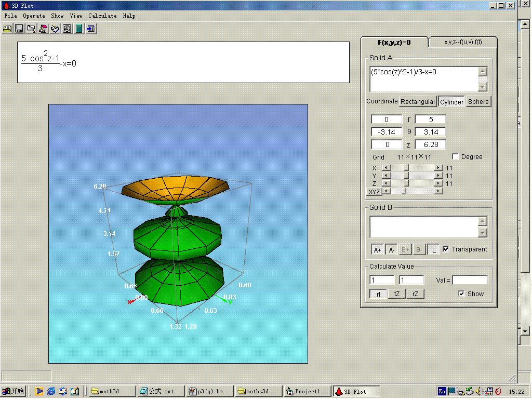The image size is (532, 399).
Task: Open the teal calculator toolbar icon
Action: [x=79, y=28]
